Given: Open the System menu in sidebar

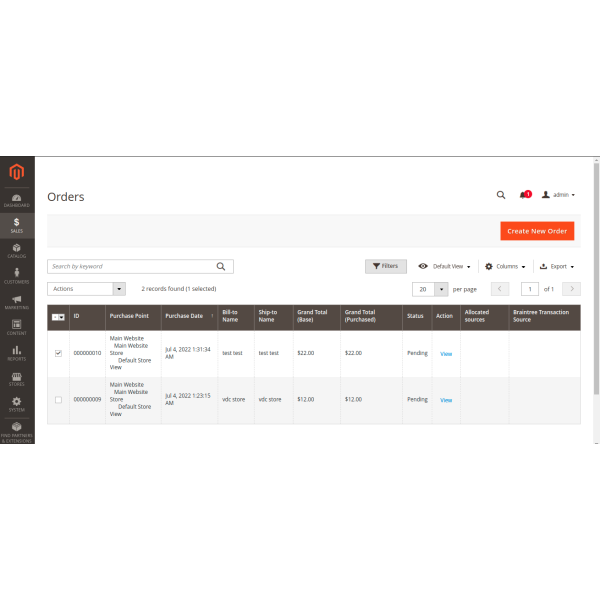Looking at the screenshot, I should tap(17, 404).
